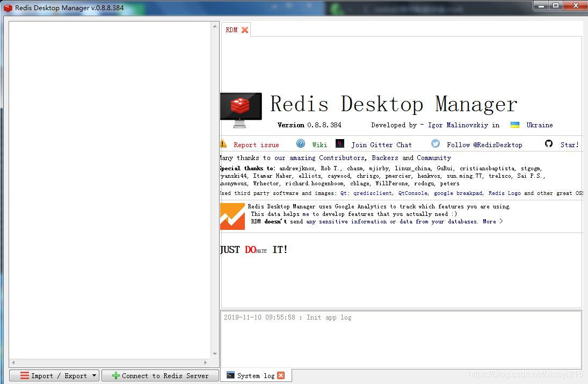Click Connect to Redis Server button
588x384 pixels.
160,375
